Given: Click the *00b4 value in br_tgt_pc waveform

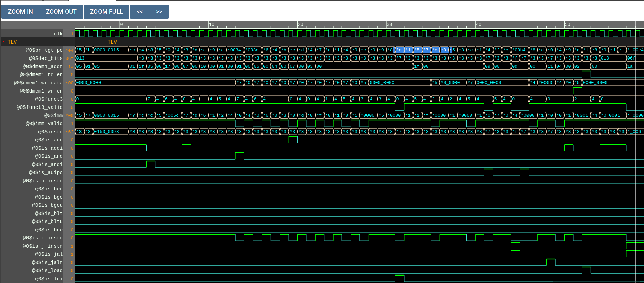Looking at the screenshot, I should 519,50.
